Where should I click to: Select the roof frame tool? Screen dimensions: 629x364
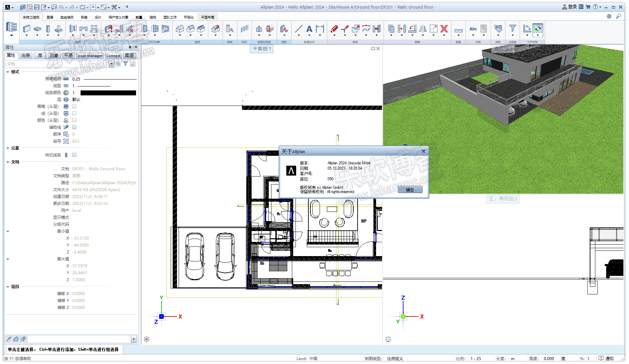click(180, 29)
